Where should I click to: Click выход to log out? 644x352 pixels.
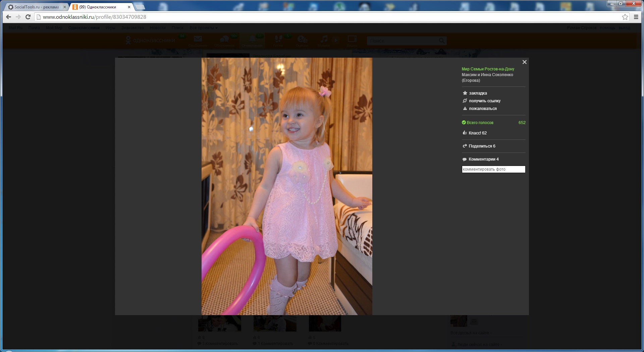(625, 28)
